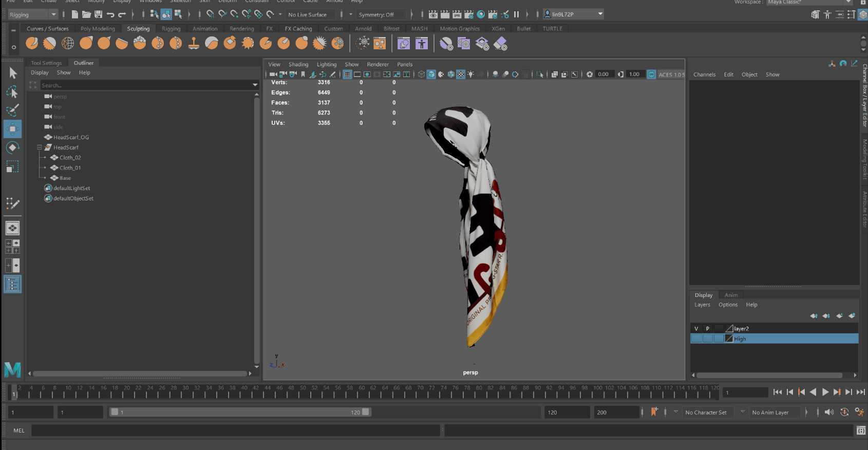Click the current frame marker on timeline

(14, 391)
